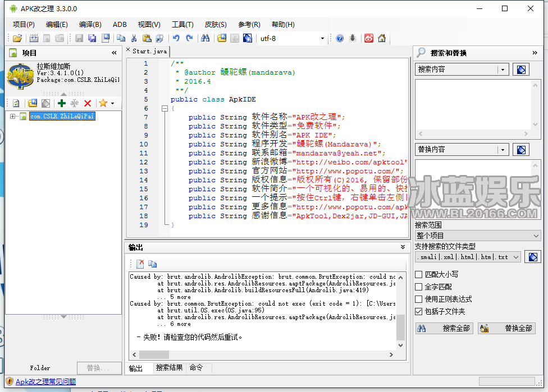The height and width of the screenshot is (392, 548).
Task: Switch to the 搜索结果 tab
Action: point(169,367)
